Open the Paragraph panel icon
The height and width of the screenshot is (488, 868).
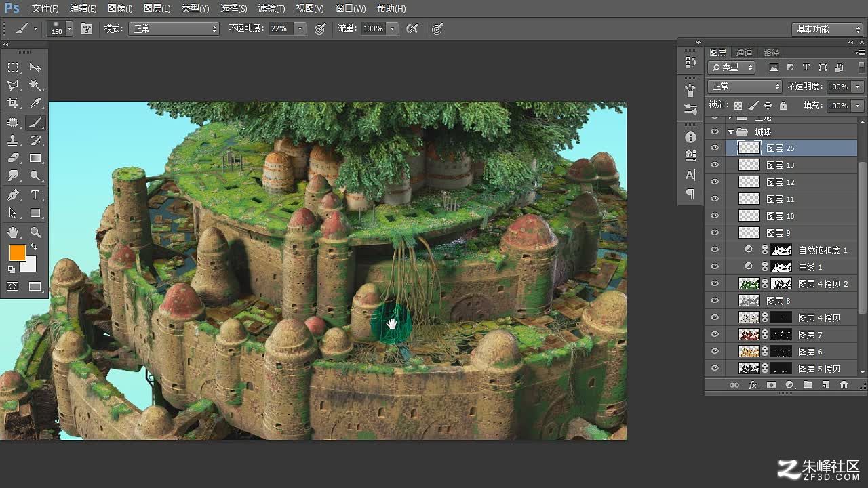point(690,194)
